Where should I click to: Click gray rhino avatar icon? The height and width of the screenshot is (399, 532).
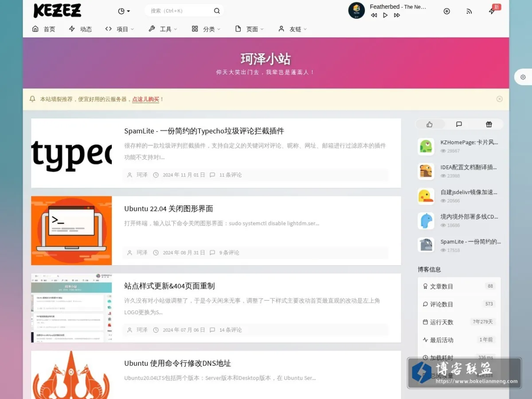(426, 246)
